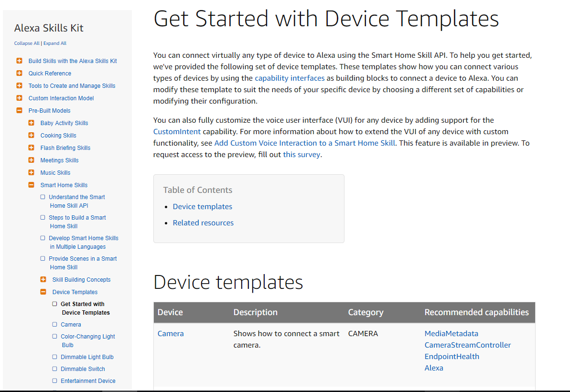Open the Flash Briefing Skills link

65,148
